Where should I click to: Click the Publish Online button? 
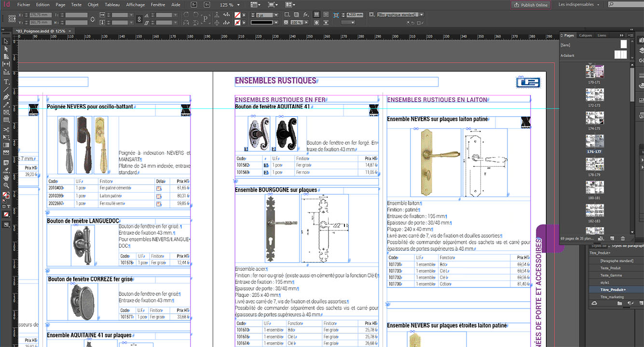(531, 5)
